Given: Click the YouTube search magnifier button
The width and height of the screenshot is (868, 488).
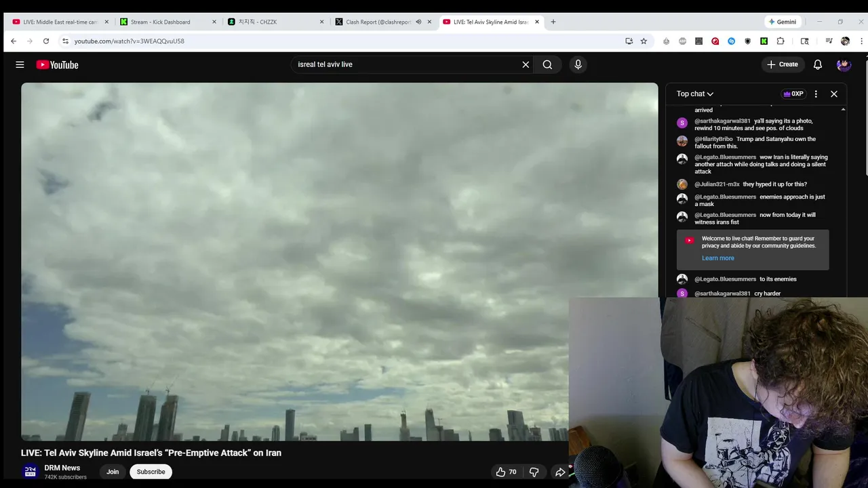Looking at the screenshot, I should 547,64.
